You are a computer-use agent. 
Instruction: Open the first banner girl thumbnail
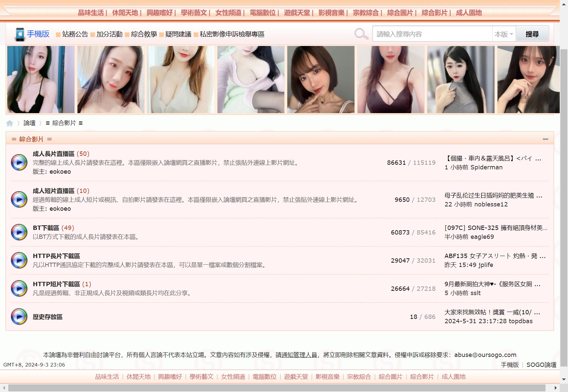[40, 79]
